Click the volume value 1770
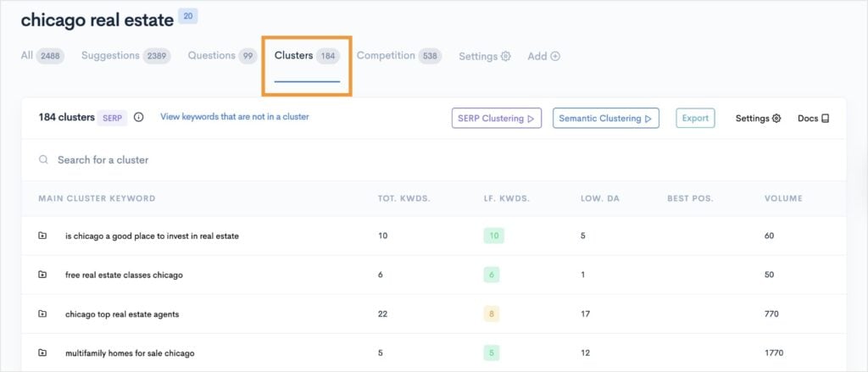The width and height of the screenshot is (868, 372). tap(774, 353)
